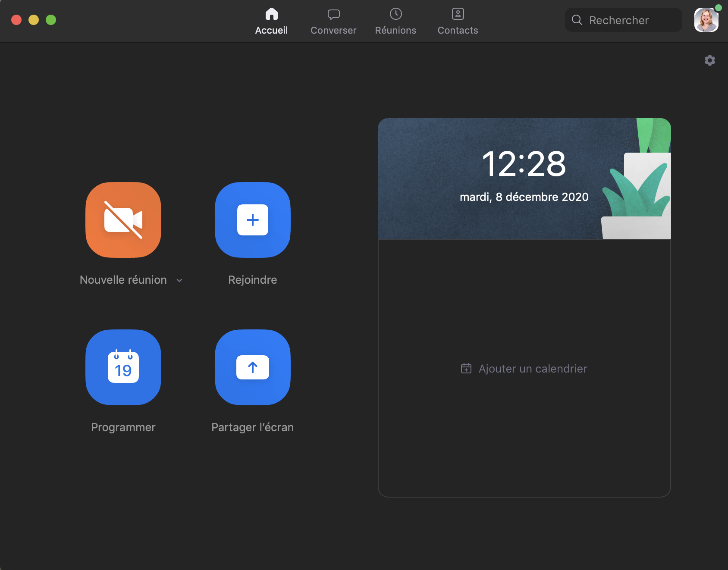
Task: Select the Contacts tab
Action: point(458,21)
